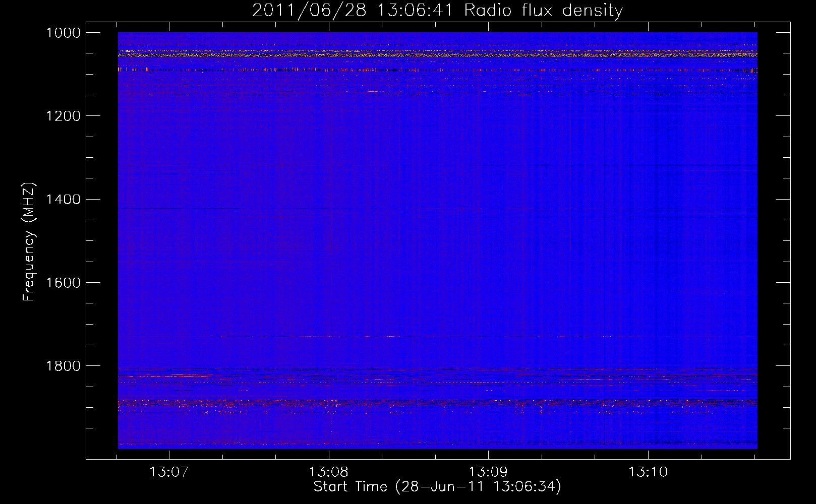Click the '1200' frequency axis label

[x=63, y=116]
